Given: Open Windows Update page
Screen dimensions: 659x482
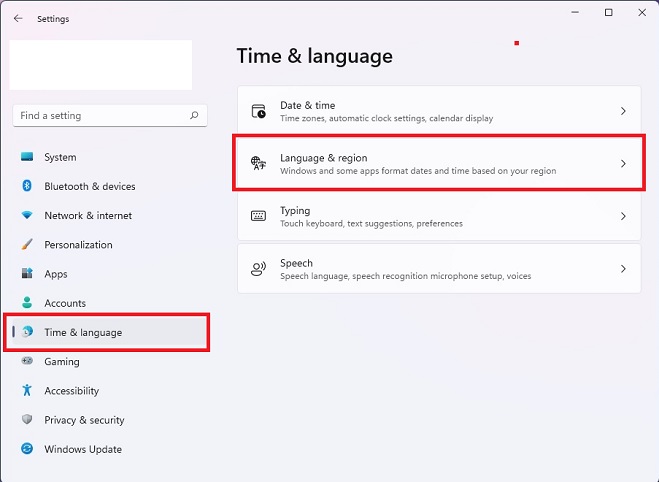Looking at the screenshot, I should pyautogui.click(x=83, y=449).
